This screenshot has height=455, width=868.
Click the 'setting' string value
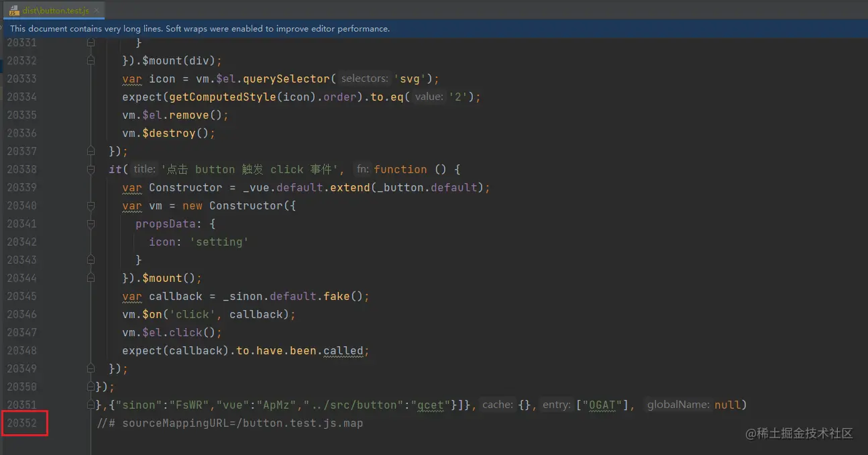click(x=219, y=242)
